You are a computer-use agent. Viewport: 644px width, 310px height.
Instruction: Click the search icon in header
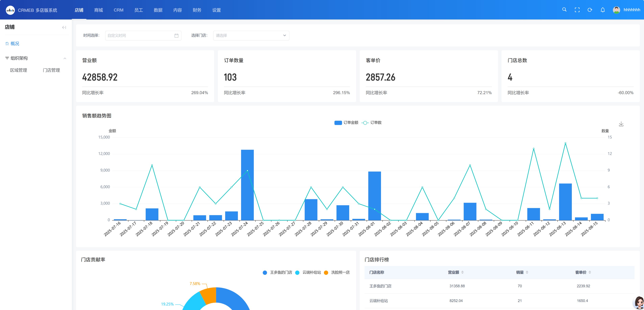(x=564, y=10)
